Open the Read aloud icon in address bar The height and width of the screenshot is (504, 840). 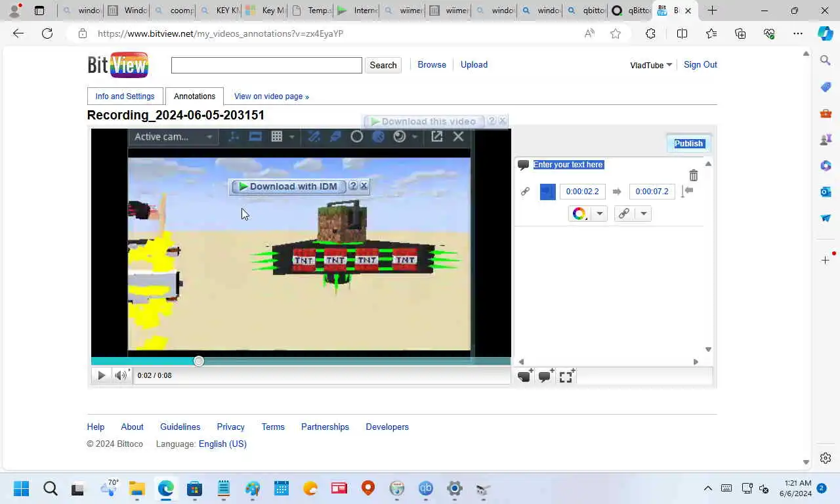pyautogui.click(x=589, y=33)
